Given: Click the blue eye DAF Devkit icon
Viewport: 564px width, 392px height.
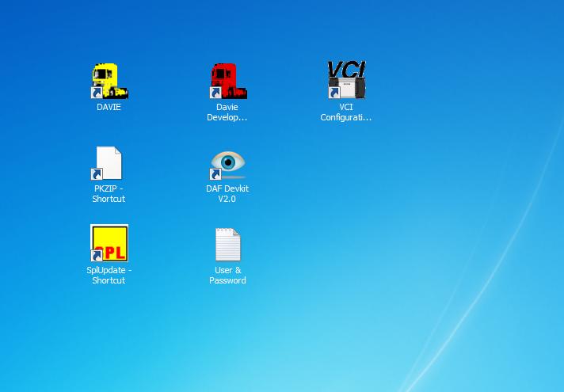Looking at the screenshot, I should click(x=228, y=163).
